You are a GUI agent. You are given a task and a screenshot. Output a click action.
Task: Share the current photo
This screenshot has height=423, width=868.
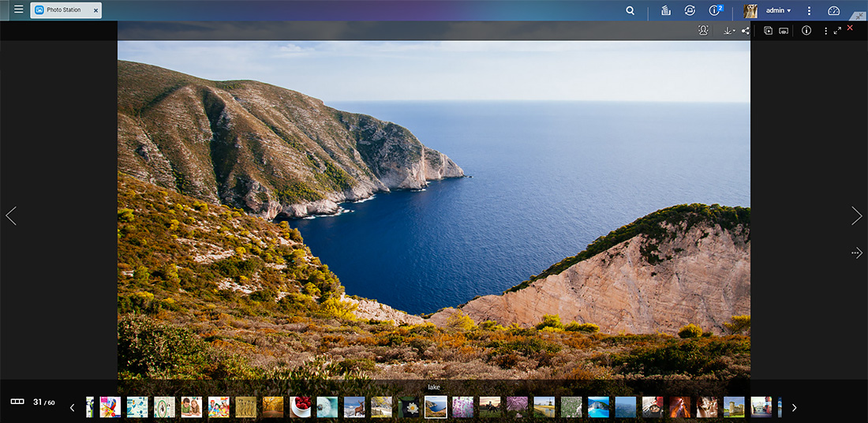click(745, 31)
